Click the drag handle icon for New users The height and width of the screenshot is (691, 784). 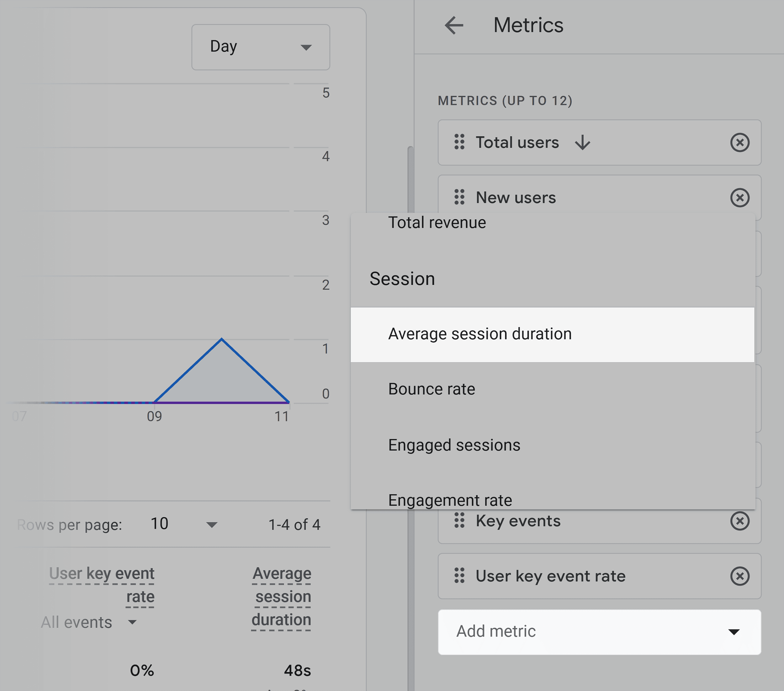[x=459, y=197]
